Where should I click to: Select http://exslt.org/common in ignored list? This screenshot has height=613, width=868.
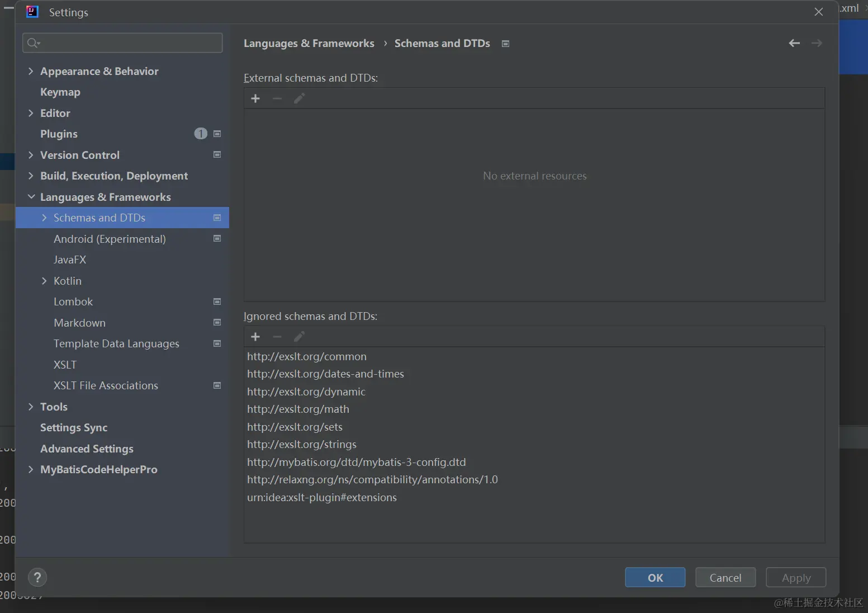point(534,356)
